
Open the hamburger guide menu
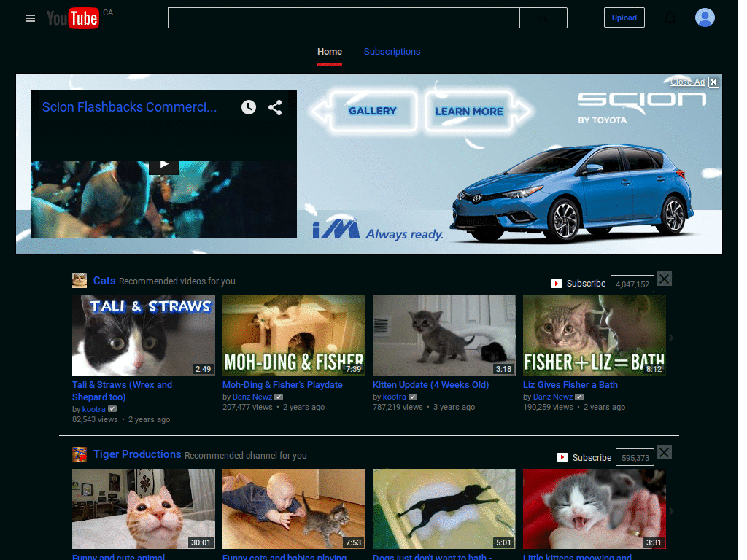point(30,18)
